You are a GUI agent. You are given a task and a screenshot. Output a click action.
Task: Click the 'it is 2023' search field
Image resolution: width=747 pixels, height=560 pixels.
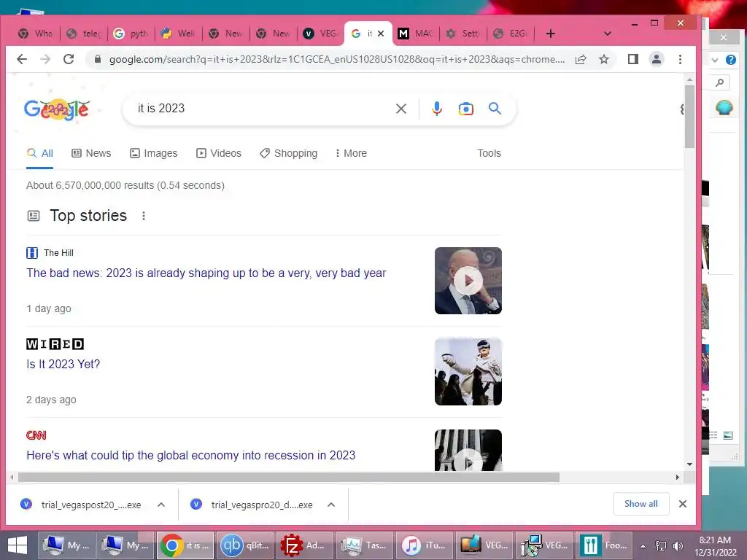[x=262, y=109]
